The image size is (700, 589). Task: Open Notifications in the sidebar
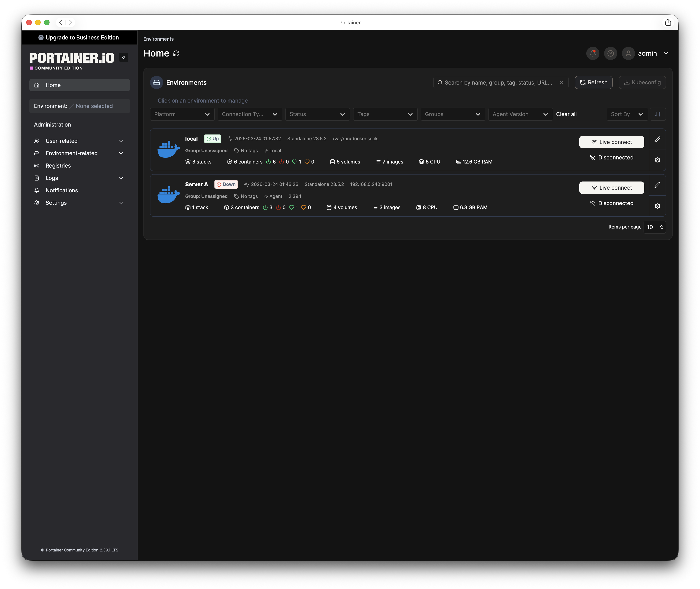coord(62,190)
